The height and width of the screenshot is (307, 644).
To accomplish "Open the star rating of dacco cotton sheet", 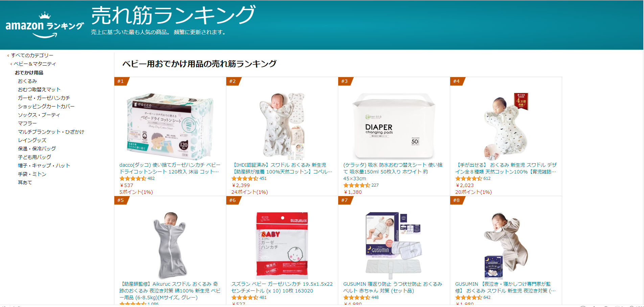I will click(x=133, y=179).
